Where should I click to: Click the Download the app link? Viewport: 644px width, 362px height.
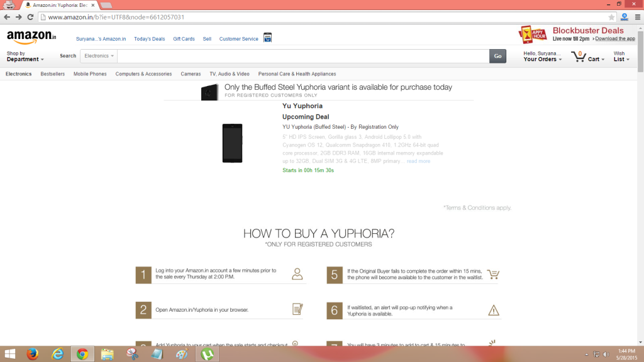point(615,38)
